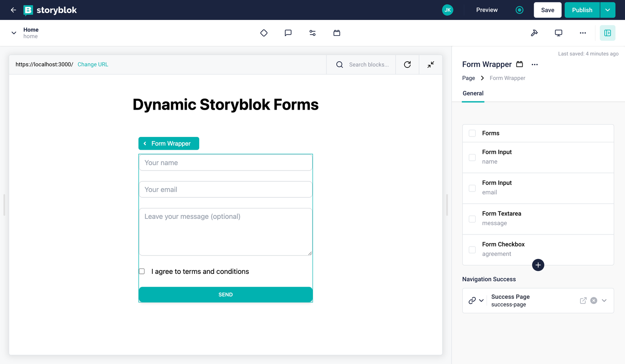
Task: Open Success Page link in new tab icon
Action: tap(583, 300)
